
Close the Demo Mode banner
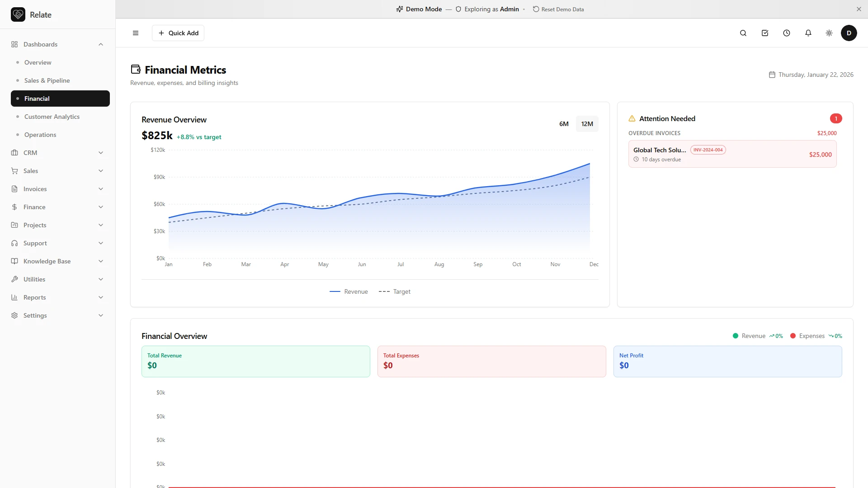[x=859, y=9]
